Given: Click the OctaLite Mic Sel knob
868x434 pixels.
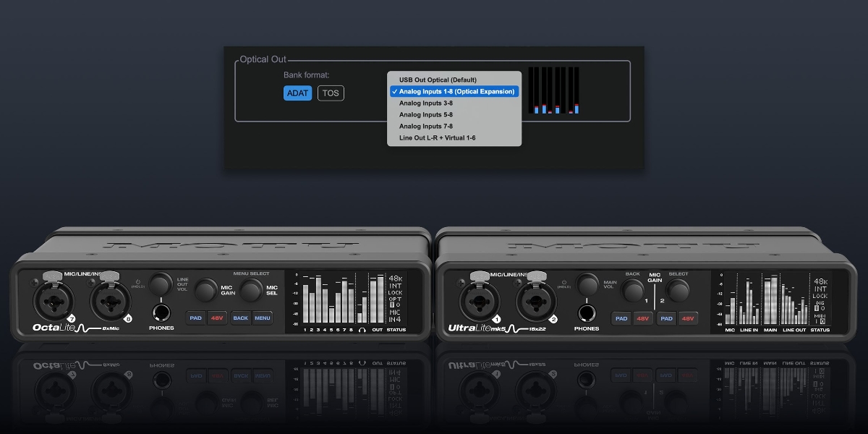Looking at the screenshot, I should 251,290.
